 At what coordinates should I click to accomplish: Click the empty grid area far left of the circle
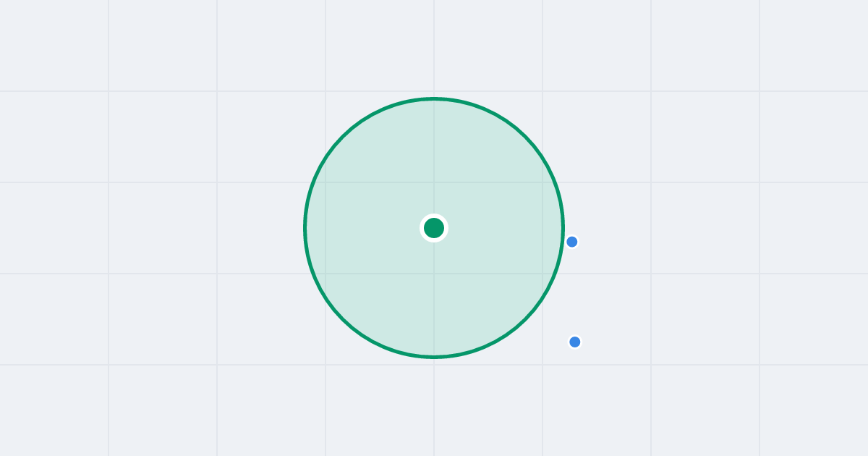(145, 228)
